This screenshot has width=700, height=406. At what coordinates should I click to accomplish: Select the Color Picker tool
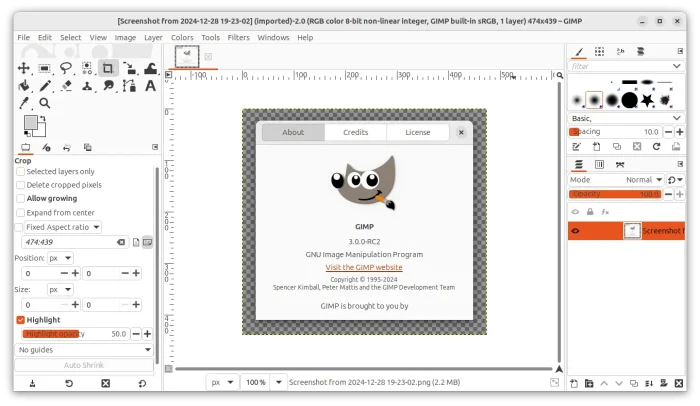23,103
